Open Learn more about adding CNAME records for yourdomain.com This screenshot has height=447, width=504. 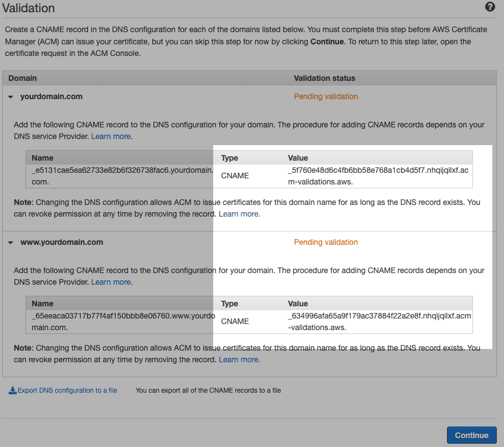(x=111, y=136)
